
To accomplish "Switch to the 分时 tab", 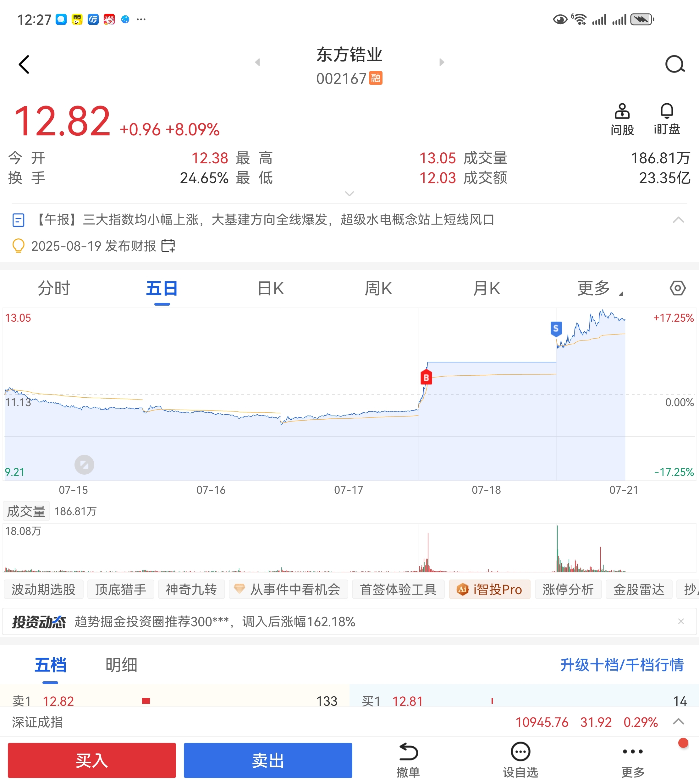I will 54,288.
